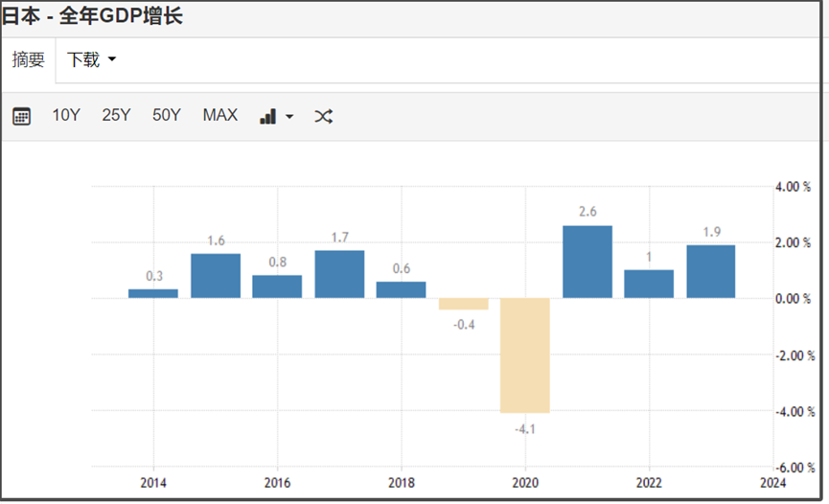Click the bar chart type icon
This screenshot has height=504, width=829.
point(268,116)
